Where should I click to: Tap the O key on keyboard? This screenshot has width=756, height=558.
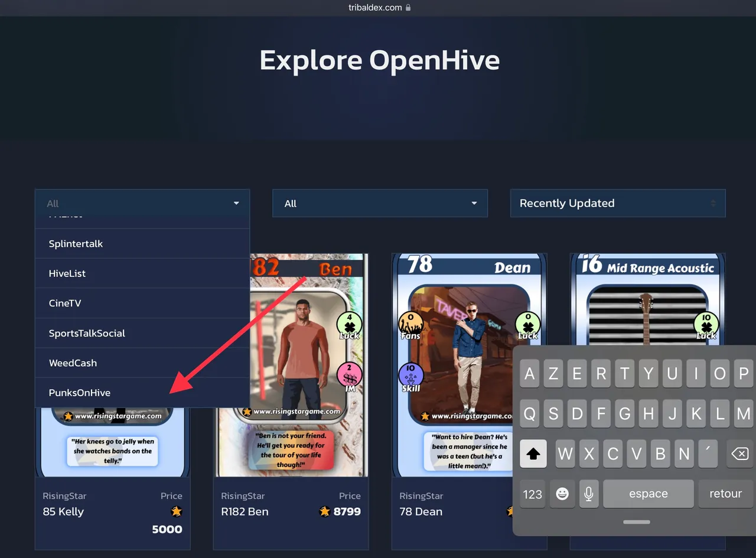[x=720, y=374]
